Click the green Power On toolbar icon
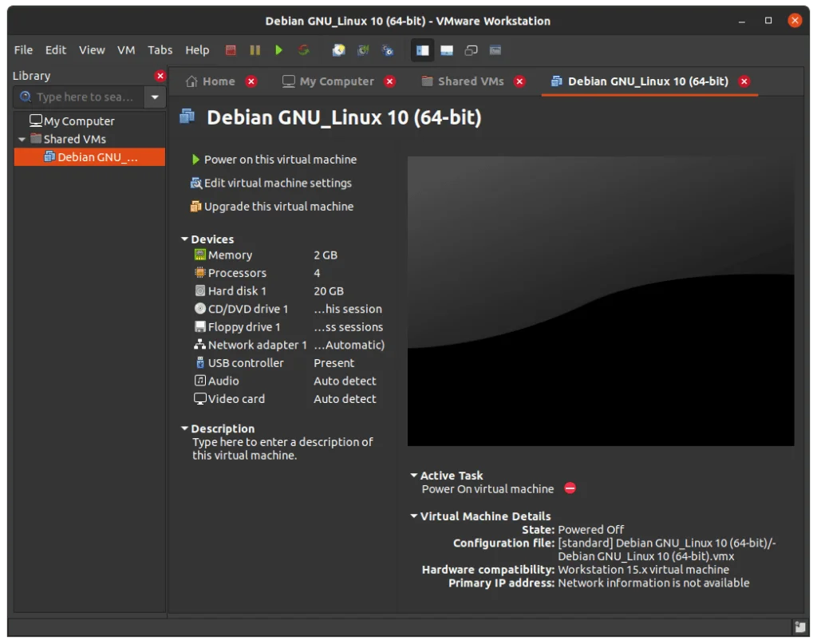This screenshot has height=644, width=817. pos(278,50)
